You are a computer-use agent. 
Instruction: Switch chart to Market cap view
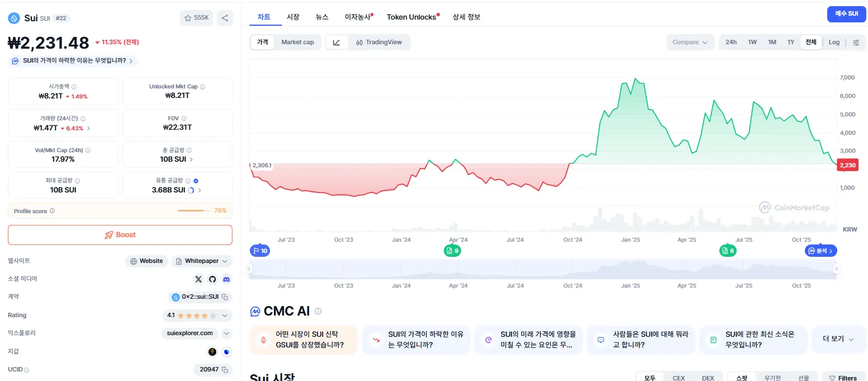(297, 43)
